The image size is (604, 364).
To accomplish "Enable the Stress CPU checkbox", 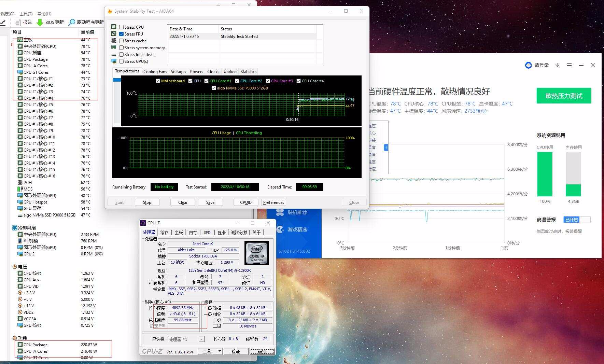I will 121,27.
